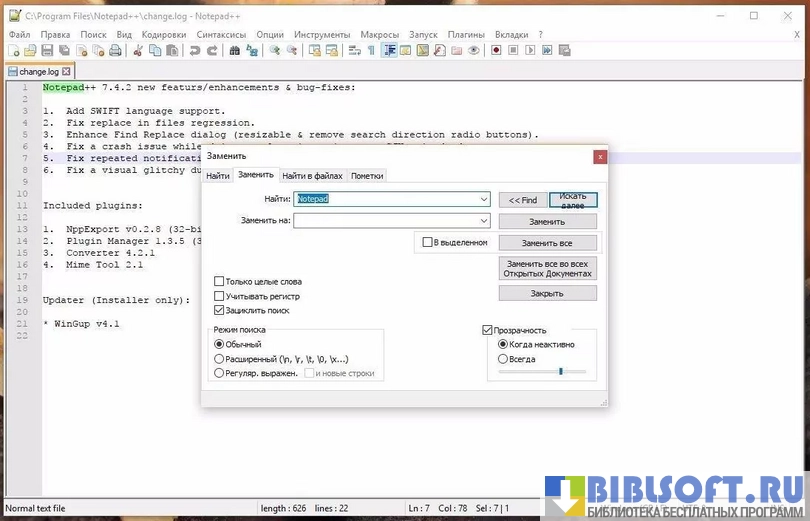Click the Undo arrow in toolbar
This screenshot has width=810, height=521.
pos(195,50)
